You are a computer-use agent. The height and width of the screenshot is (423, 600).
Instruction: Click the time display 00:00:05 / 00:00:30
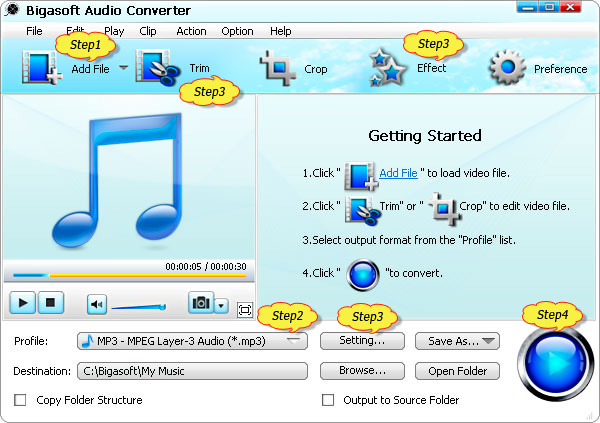click(206, 266)
